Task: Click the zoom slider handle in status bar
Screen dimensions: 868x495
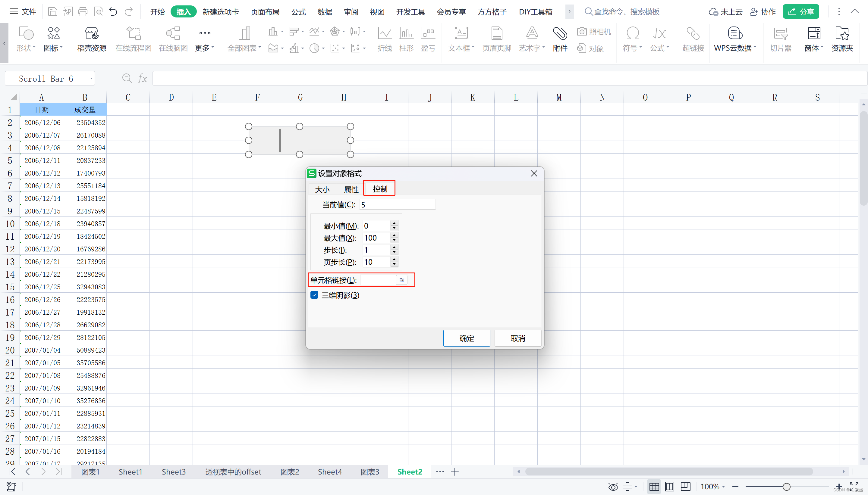Action: point(786,487)
